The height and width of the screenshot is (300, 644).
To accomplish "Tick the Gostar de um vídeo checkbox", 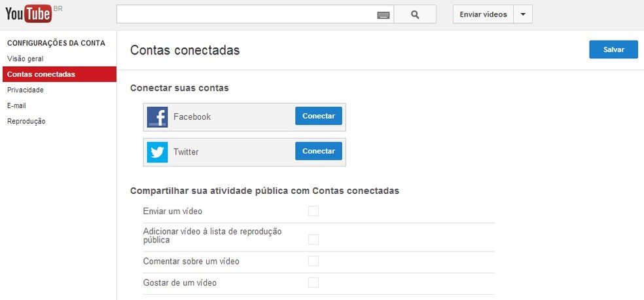I will (313, 282).
